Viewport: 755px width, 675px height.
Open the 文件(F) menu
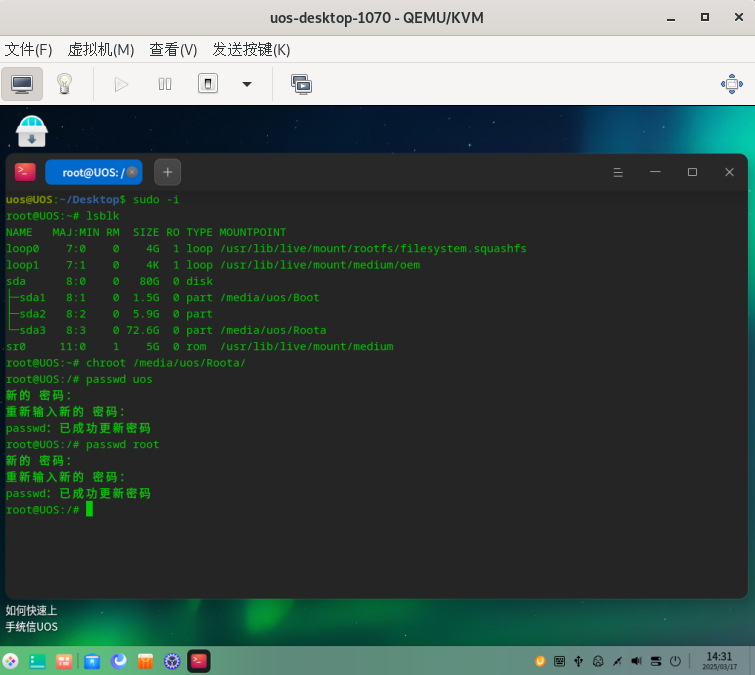click(28, 50)
